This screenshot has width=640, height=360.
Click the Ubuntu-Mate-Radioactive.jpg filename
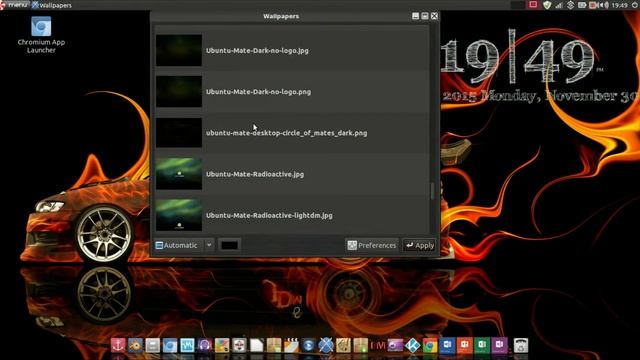point(255,174)
